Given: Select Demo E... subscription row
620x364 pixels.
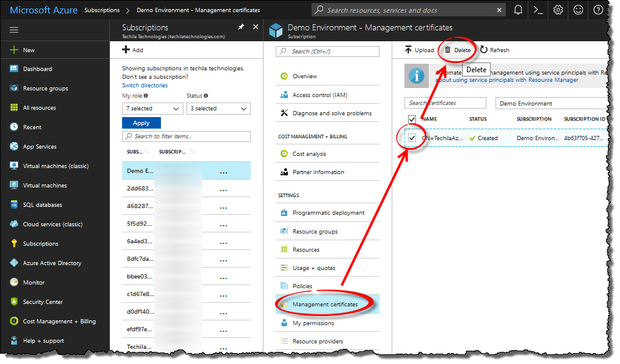Looking at the screenshot, I should (186, 170).
